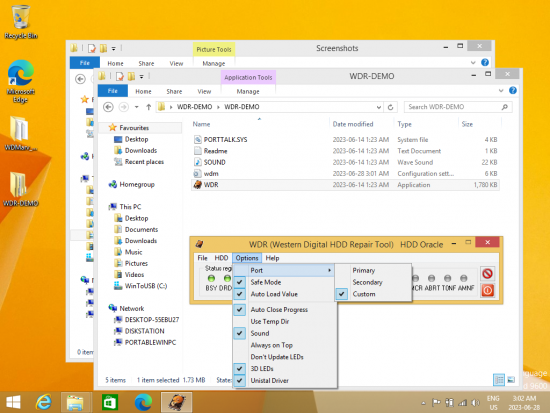
Task: Open Action Center flag tray icon
Action: coord(436,403)
